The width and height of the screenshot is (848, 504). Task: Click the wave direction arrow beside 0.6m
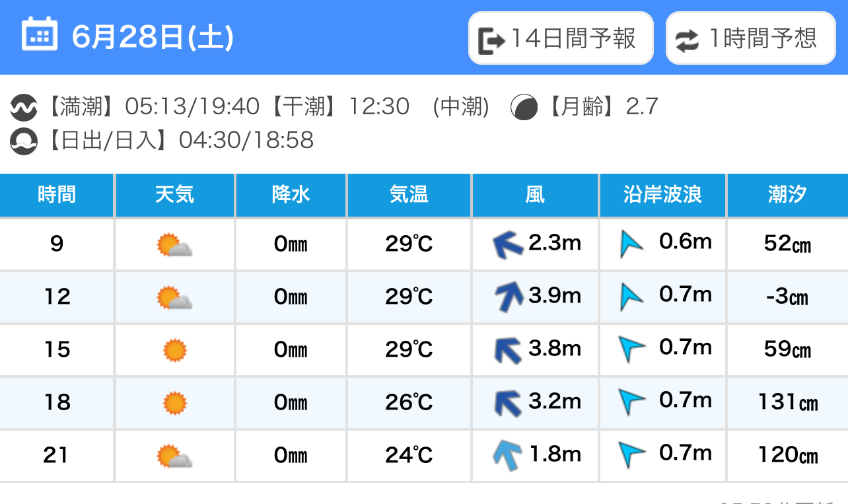(x=631, y=244)
